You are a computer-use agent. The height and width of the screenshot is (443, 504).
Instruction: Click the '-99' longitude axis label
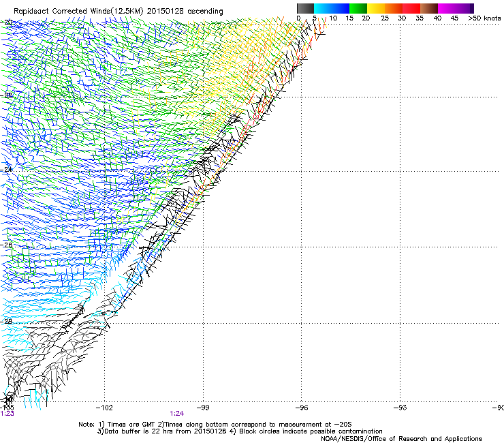click(x=203, y=408)
